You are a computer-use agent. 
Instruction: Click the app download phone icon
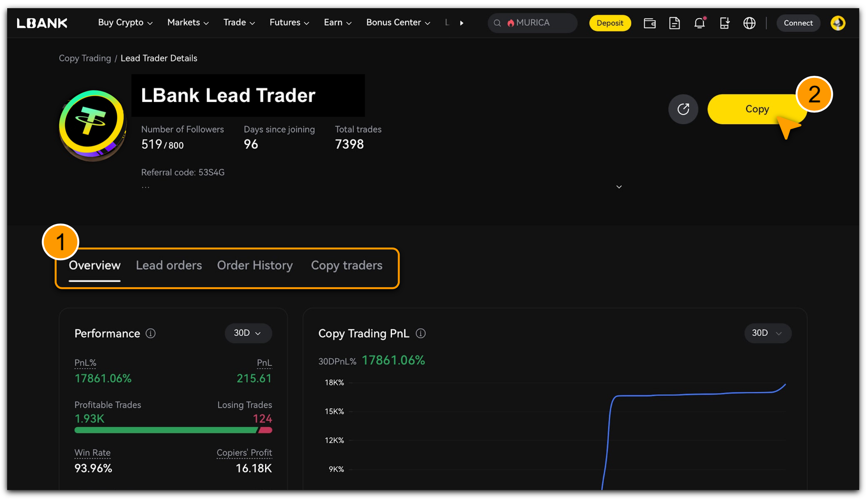(x=724, y=23)
